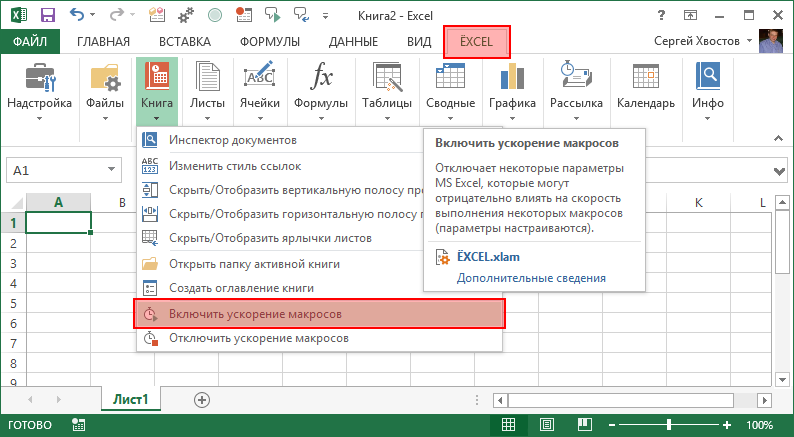Open Дополнительные сведения link in tooltip
Viewport: 794px width, 437px height.
(x=531, y=278)
